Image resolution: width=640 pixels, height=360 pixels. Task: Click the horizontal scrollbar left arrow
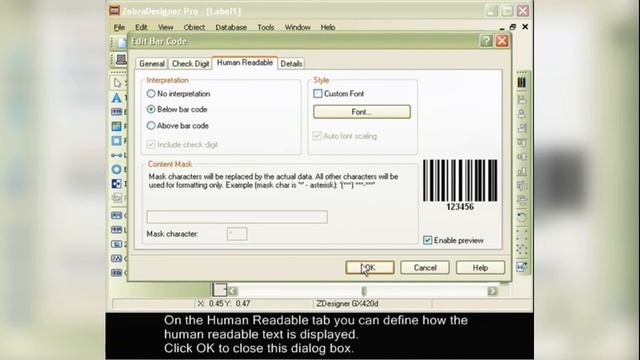[233, 291]
